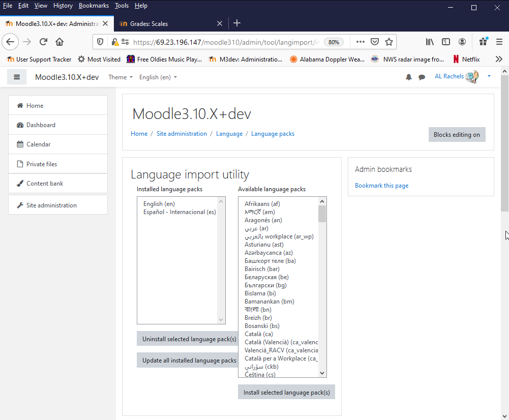Reload the current page
Screen dimensions: 509x420
[x=43, y=42]
